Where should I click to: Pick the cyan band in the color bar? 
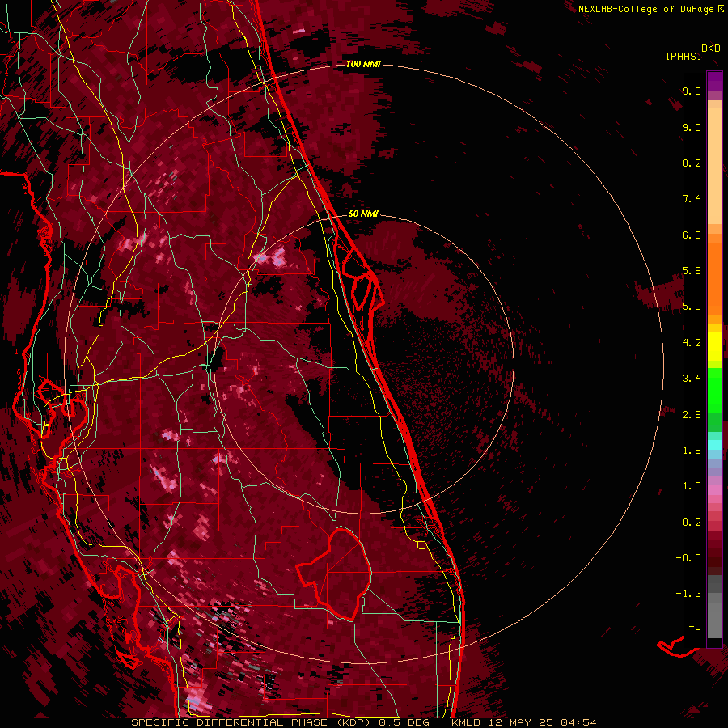click(714, 445)
